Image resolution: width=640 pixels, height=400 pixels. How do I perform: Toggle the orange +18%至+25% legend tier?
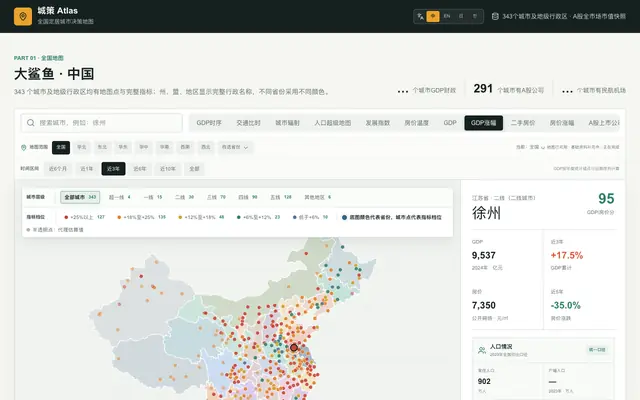[142, 217]
